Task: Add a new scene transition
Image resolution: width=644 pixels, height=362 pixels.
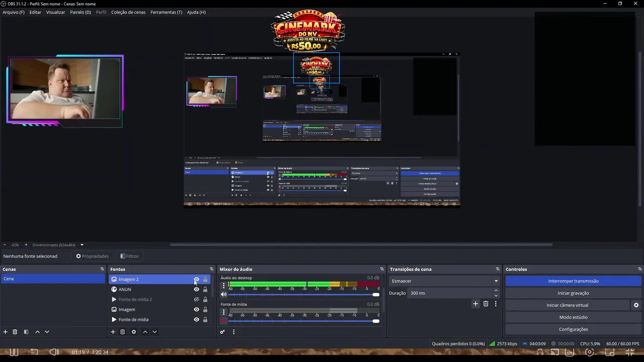Action: pyautogui.click(x=475, y=304)
